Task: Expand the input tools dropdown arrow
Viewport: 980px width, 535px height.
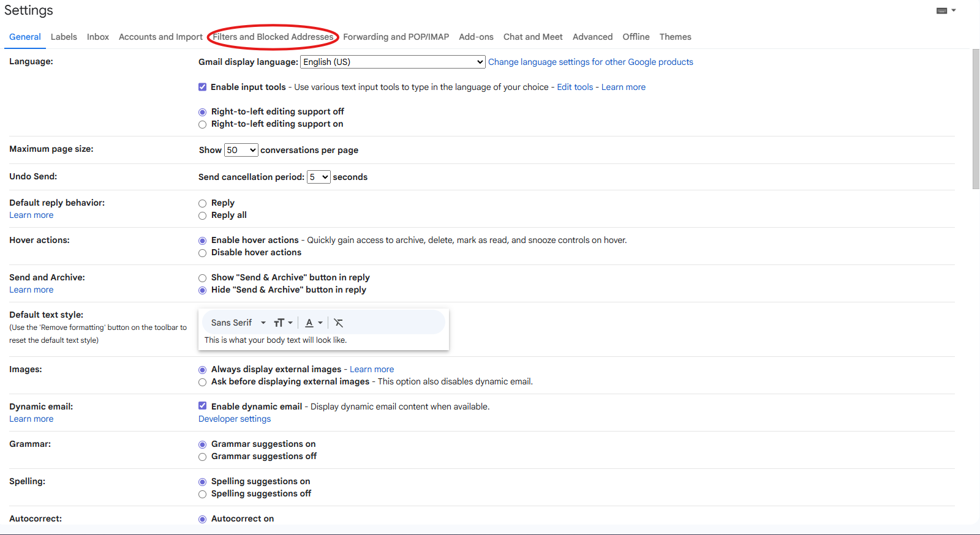Action: 954,10
